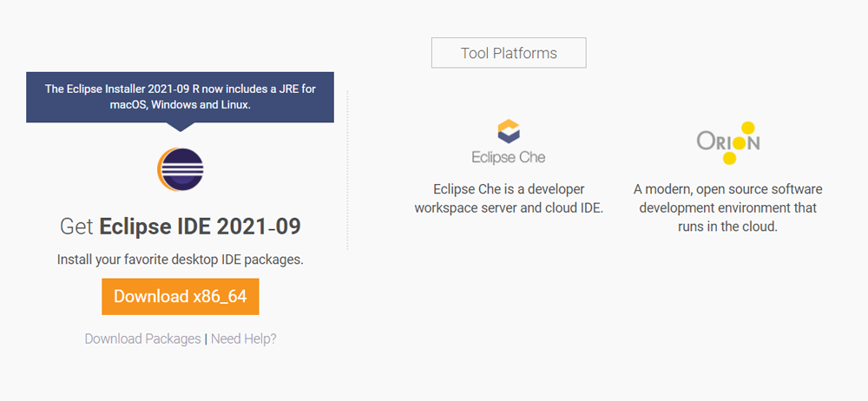Click the blue Eclipse Installer JRE announcement banner
Screen dimensions: 868x401
180,96
